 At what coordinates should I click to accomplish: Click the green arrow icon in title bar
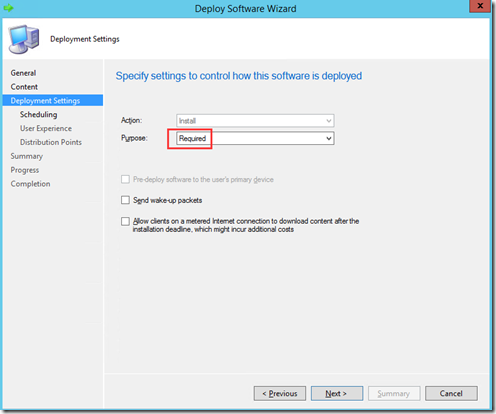pos(8,8)
